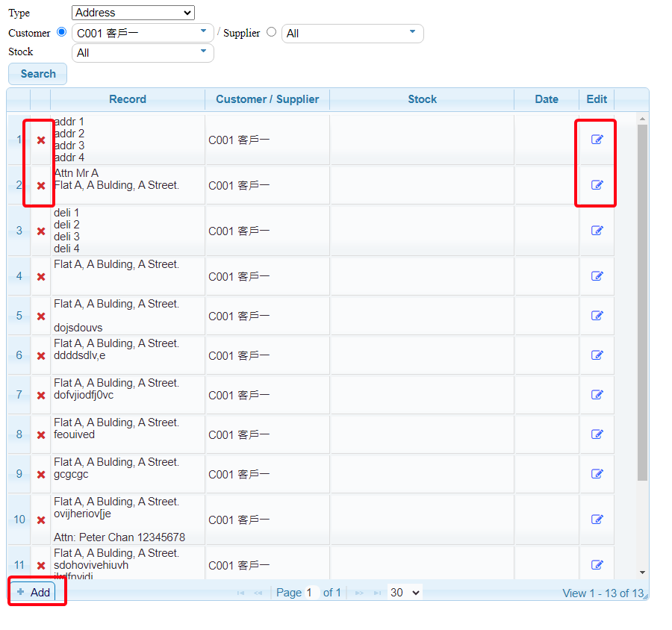Edit the gcgcgc address in row 9
Screen dimensions: 672x630
tap(597, 474)
